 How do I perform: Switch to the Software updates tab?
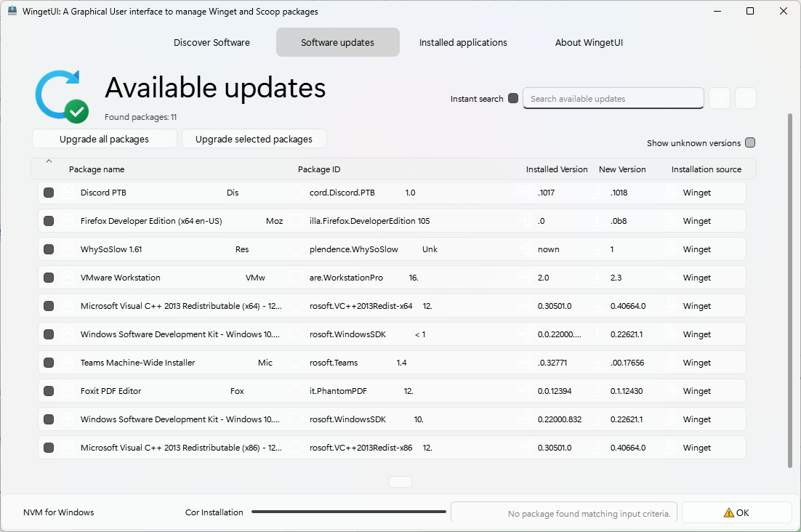tap(338, 42)
